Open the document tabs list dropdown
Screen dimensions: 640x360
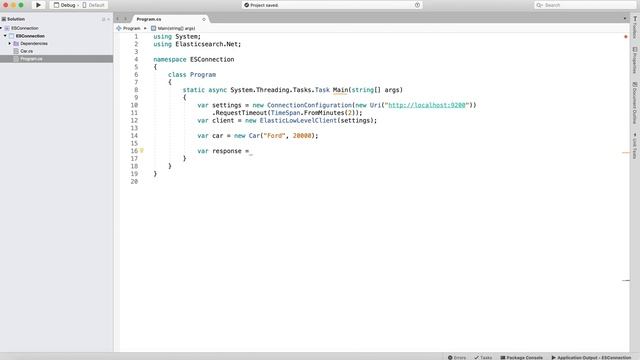point(624,19)
